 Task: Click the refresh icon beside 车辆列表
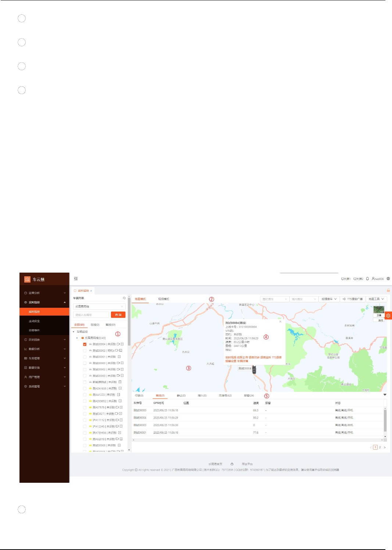[x=124, y=298]
